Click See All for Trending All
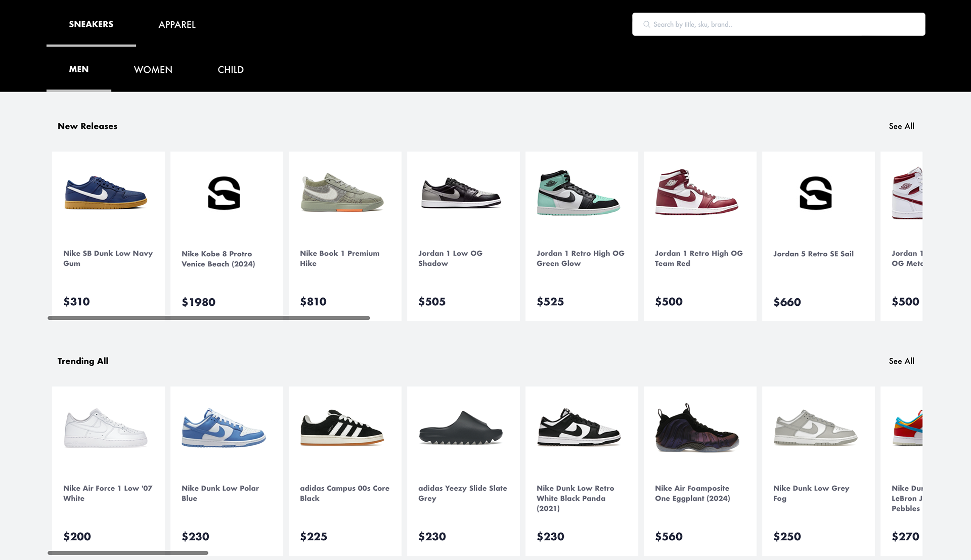 [901, 361]
